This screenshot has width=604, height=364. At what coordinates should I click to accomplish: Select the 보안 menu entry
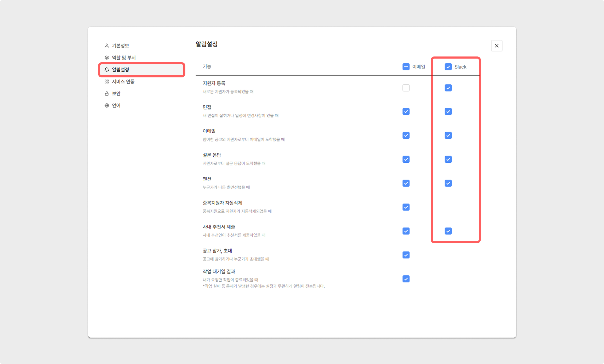click(116, 93)
